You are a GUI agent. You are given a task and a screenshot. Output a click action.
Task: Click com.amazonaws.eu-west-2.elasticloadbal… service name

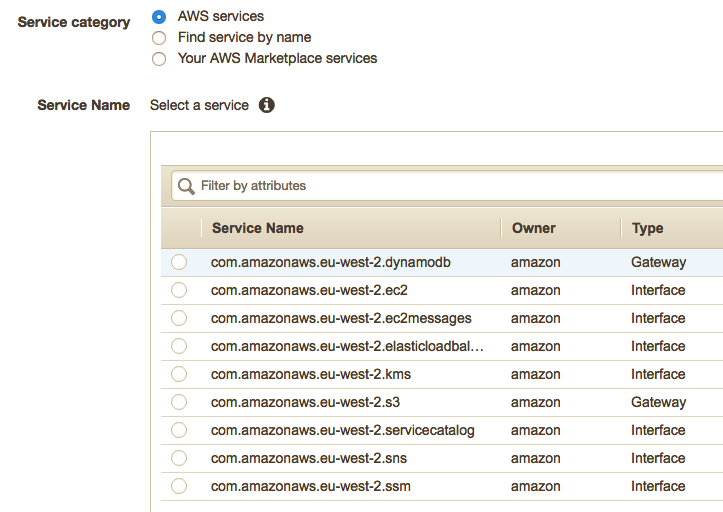pyautogui.click(x=347, y=346)
